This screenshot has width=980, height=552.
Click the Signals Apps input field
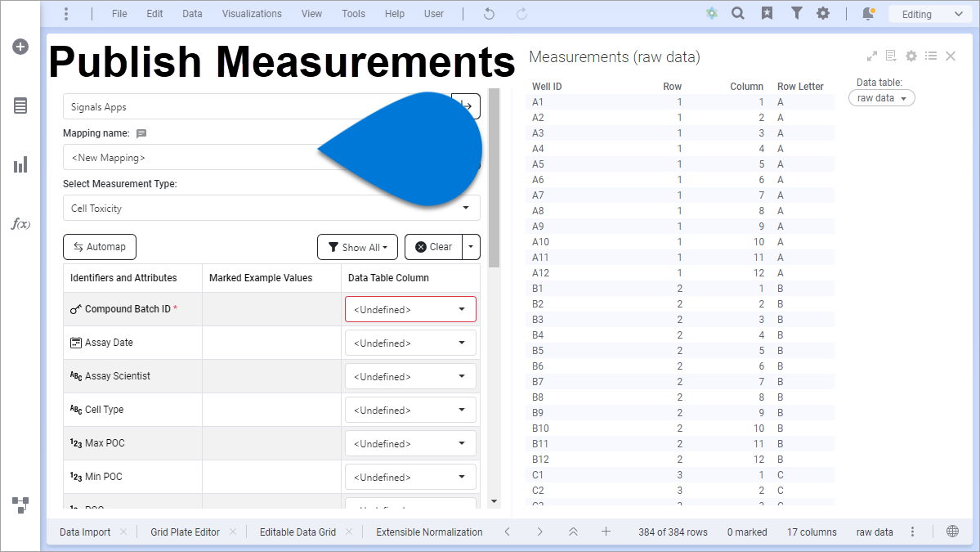pos(257,107)
